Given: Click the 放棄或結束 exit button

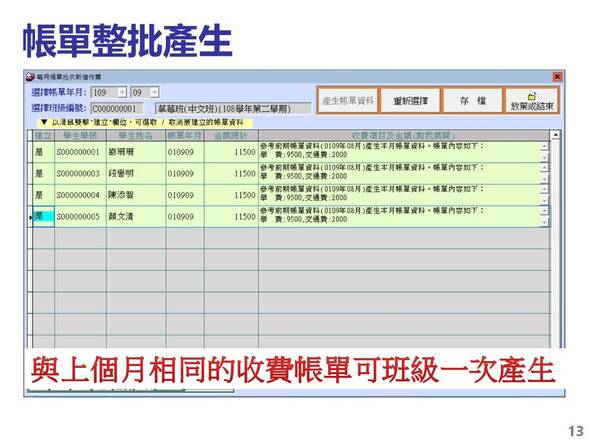Looking at the screenshot, I should 532,100.
